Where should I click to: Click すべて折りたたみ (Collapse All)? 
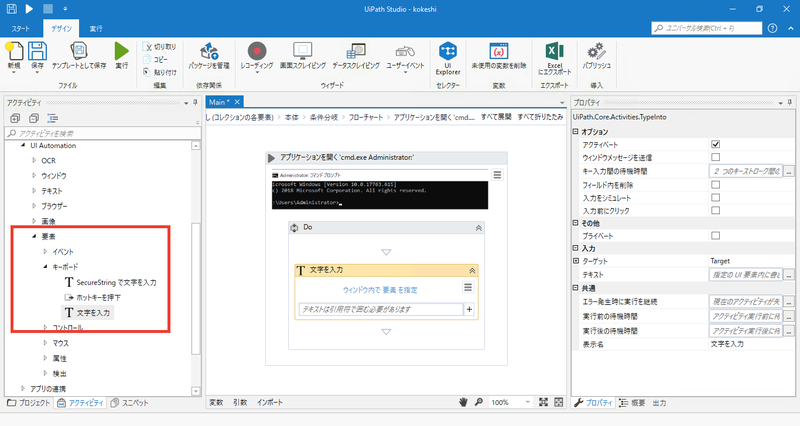(x=540, y=117)
